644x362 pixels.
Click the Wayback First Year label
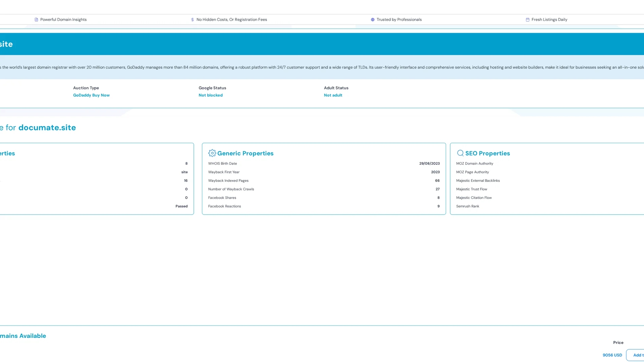pos(224,172)
